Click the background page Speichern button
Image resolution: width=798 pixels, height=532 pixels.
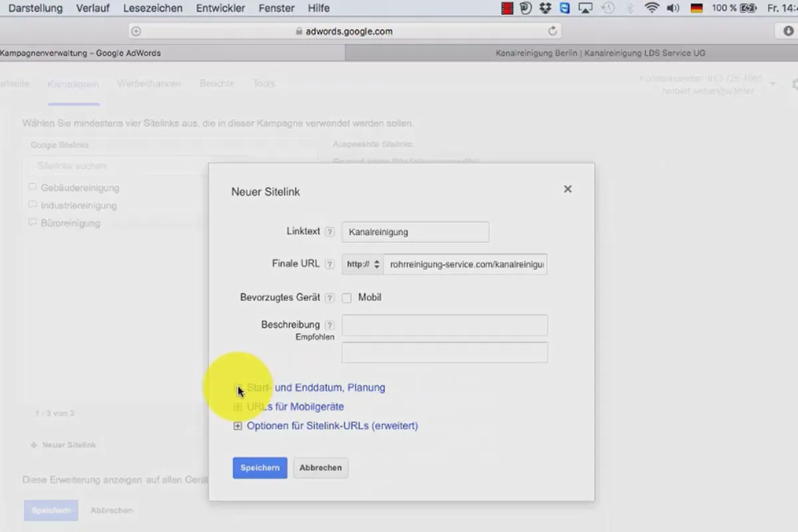click(51, 510)
